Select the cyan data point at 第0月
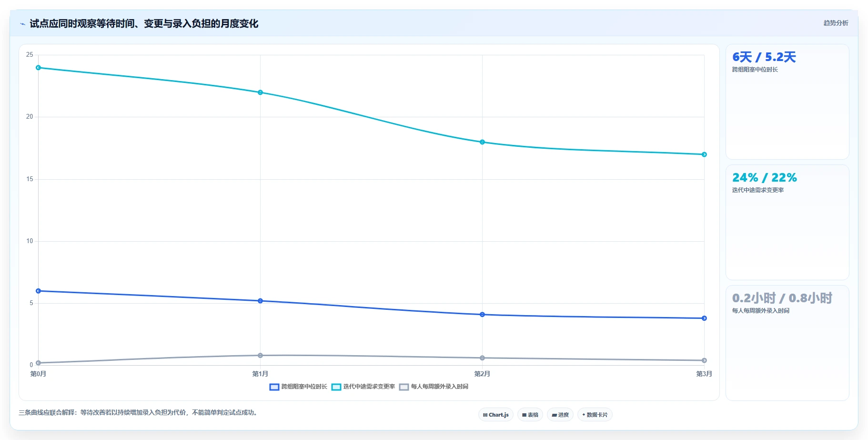 (39, 68)
